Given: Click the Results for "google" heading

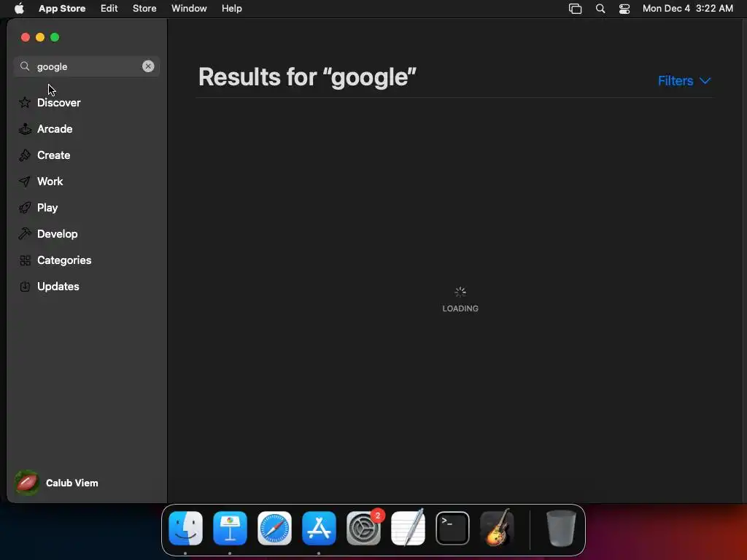Looking at the screenshot, I should 307,77.
